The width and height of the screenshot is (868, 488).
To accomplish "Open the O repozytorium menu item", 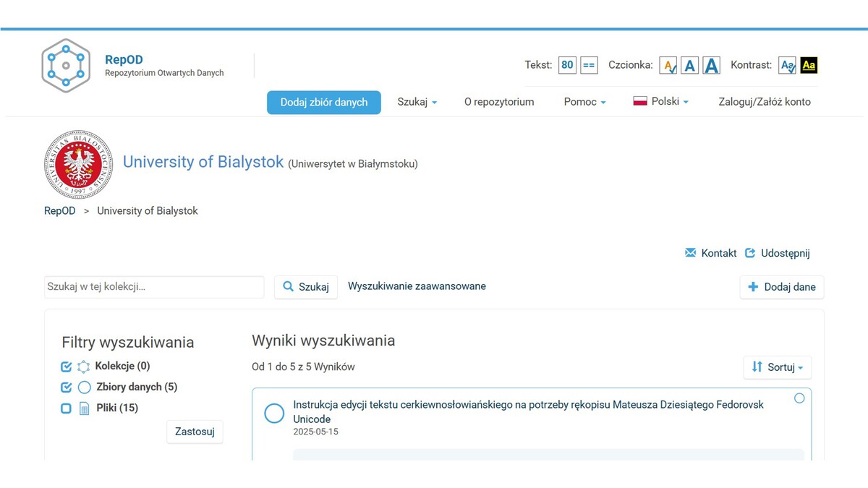I will coord(499,102).
